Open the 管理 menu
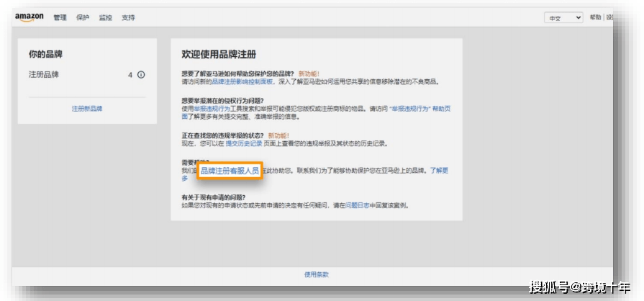644x301 pixels. pos(60,18)
